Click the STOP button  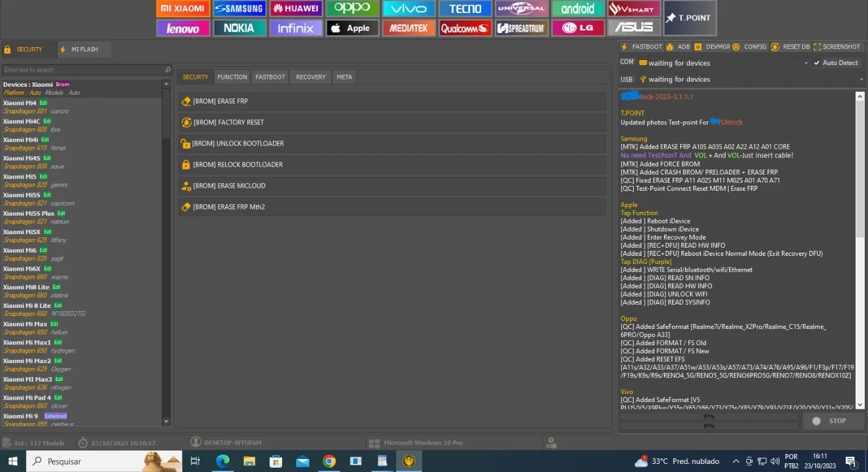(833, 421)
